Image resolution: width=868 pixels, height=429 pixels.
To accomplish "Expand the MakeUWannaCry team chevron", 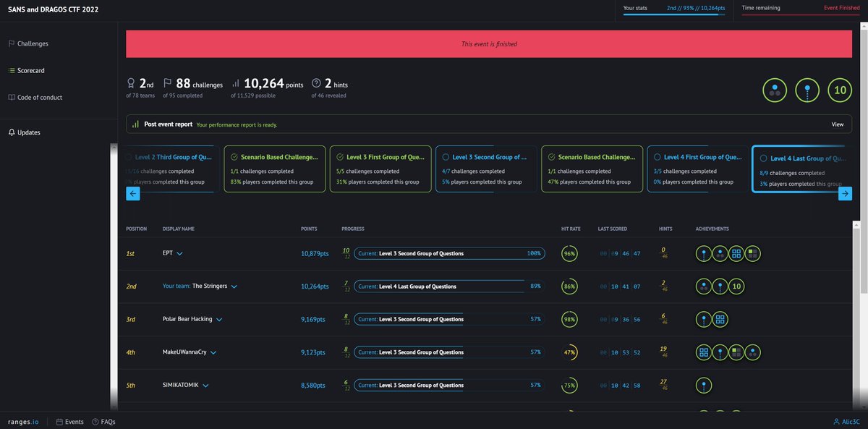I will pyautogui.click(x=213, y=353).
